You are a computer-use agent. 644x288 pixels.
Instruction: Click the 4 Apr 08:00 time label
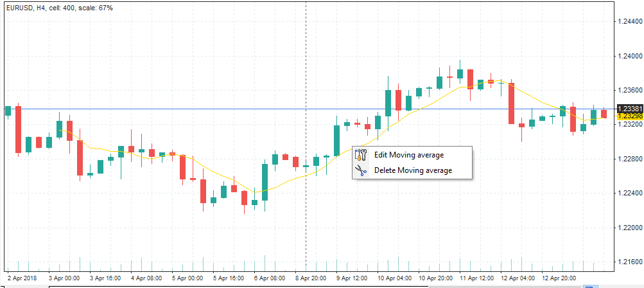(x=146, y=278)
